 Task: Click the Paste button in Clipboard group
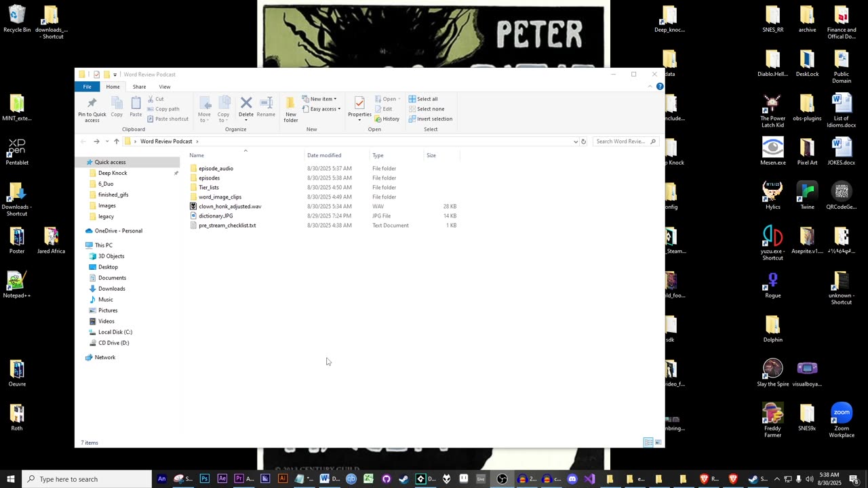(136, 106)
